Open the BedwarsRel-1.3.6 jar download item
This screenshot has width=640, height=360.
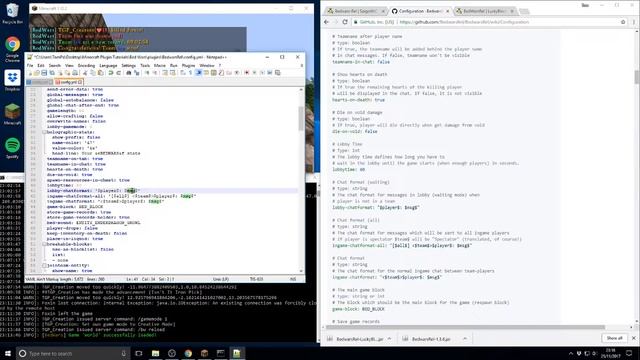click(431, 339)
